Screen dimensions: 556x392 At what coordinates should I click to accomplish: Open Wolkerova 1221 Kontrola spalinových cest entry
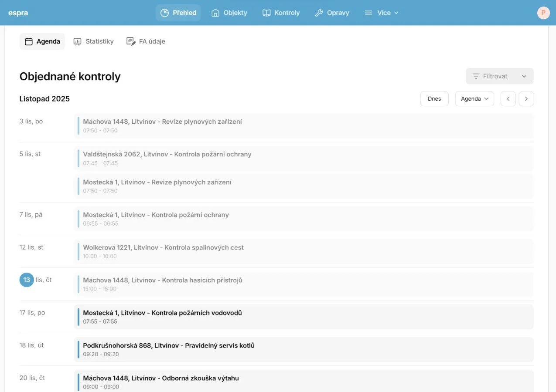click(304, 252)
